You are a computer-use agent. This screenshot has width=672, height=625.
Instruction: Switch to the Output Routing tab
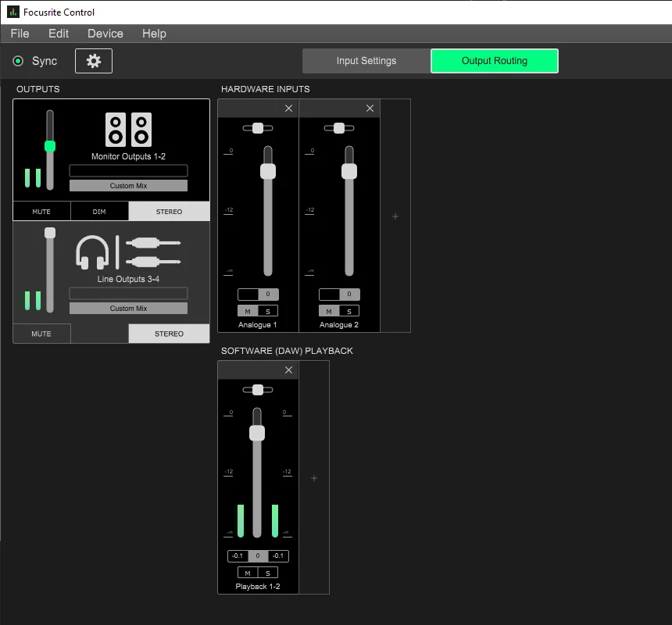495,61
